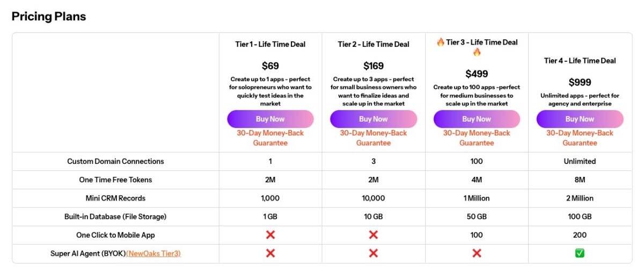The height and width of the screenshot is (272, 644).
Task: Click the $999 price of Tier 4
Action: coord(580,82)
